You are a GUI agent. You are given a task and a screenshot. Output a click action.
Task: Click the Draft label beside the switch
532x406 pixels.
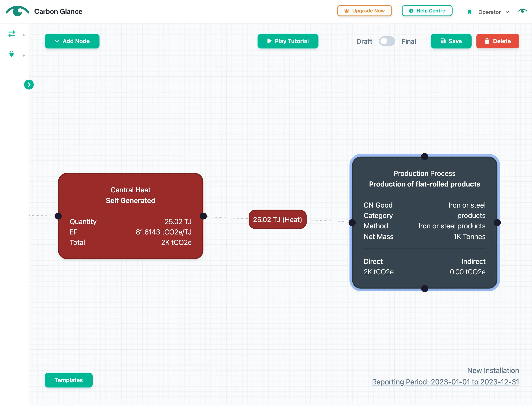(x=364, y=41)
